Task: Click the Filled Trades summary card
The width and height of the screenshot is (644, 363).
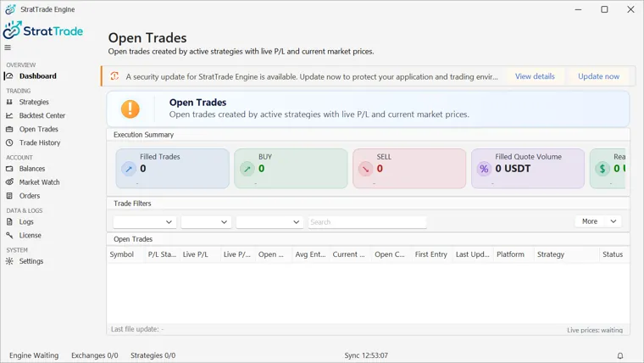Action: (173, 169)
